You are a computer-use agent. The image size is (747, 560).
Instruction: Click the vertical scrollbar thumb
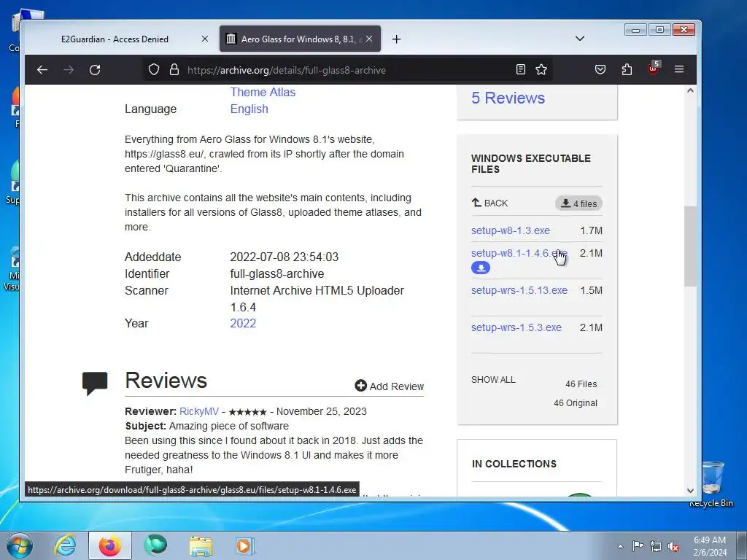tap(690, 246)
